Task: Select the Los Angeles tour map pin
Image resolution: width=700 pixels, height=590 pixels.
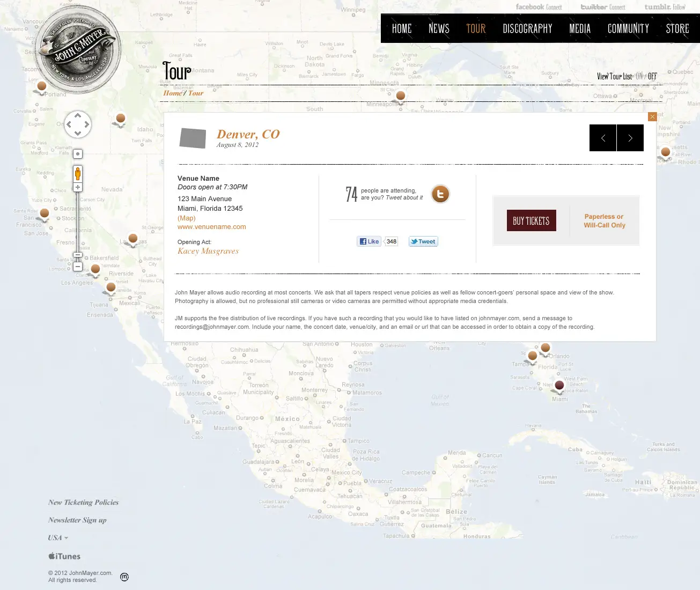Action: pos(95,270)
